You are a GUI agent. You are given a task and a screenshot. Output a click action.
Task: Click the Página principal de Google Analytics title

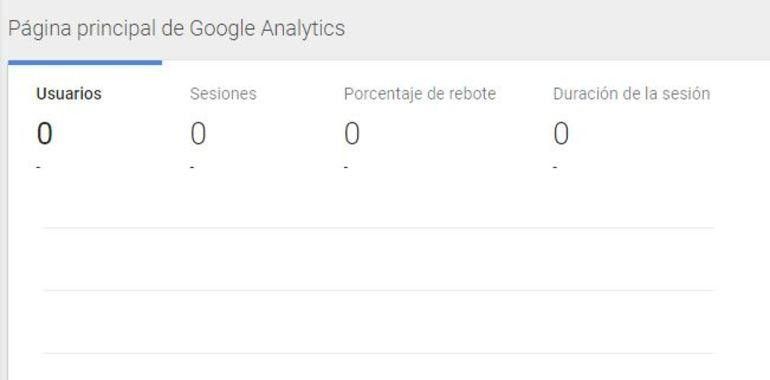(176, 28)
